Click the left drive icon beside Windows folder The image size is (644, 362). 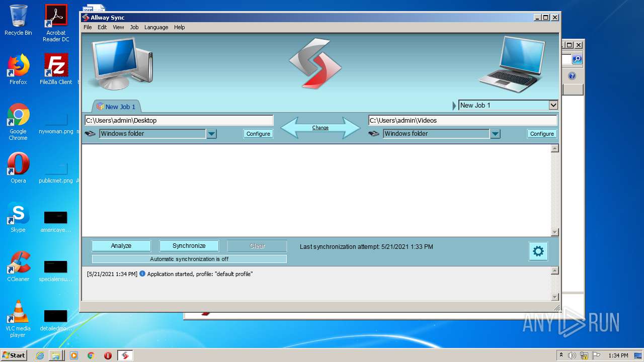click(90, 134)
